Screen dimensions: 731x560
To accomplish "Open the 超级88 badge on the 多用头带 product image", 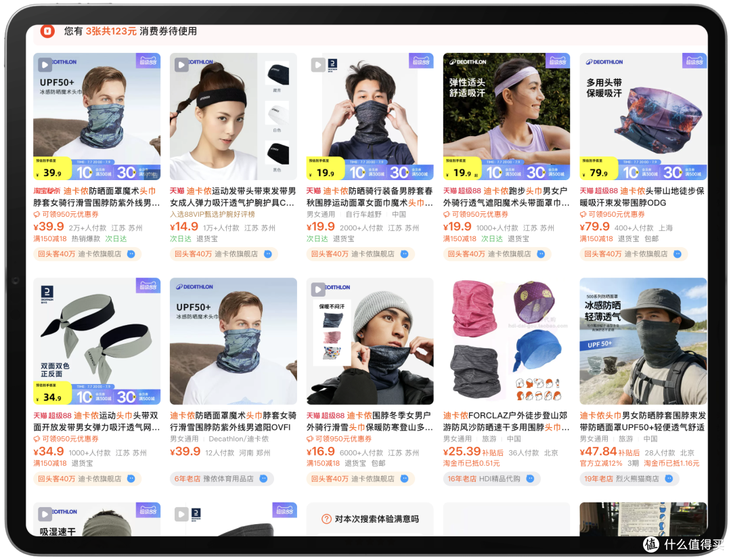I will [694, 61].
